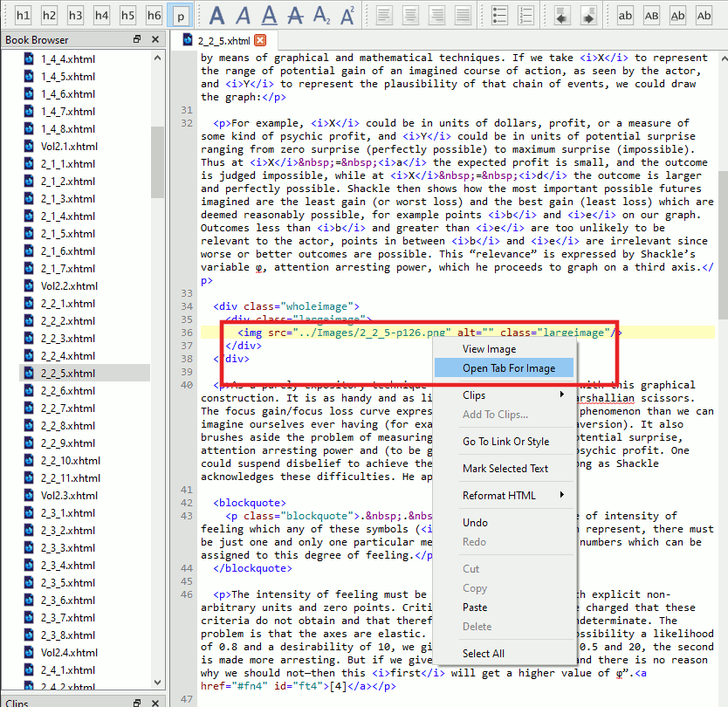Viewport: 728px width, 707px height.
Task: Apply Heading 1 style with h1 button
Action: 23,15
